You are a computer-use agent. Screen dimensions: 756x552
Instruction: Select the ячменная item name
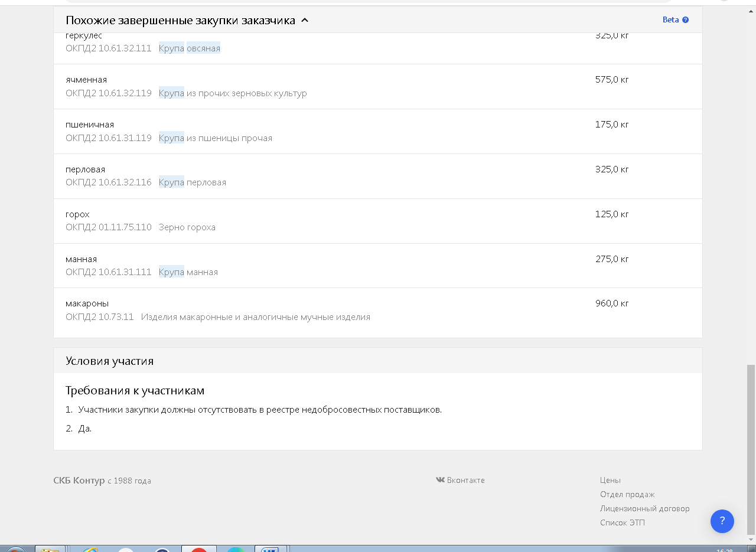(x=86, y=80)
